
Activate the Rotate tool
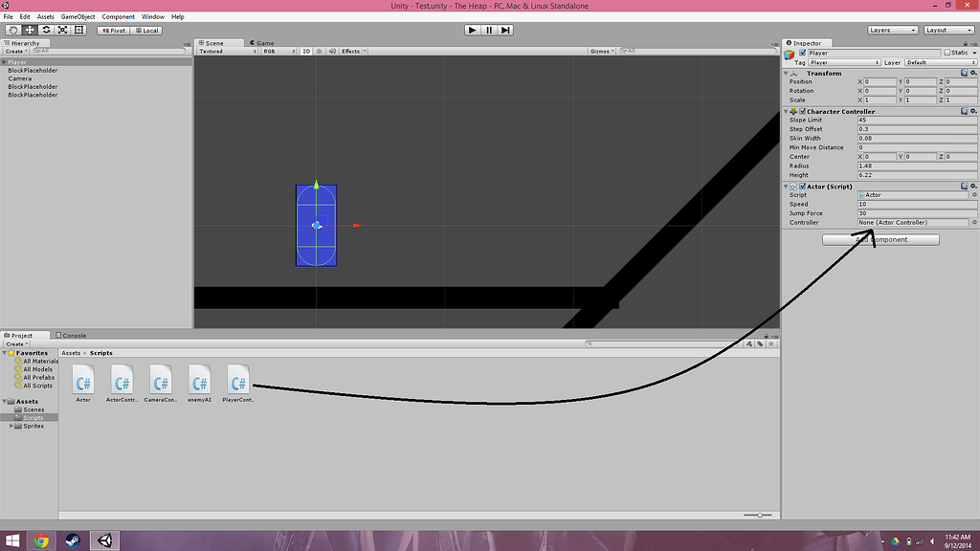click(x=46, y=30)
